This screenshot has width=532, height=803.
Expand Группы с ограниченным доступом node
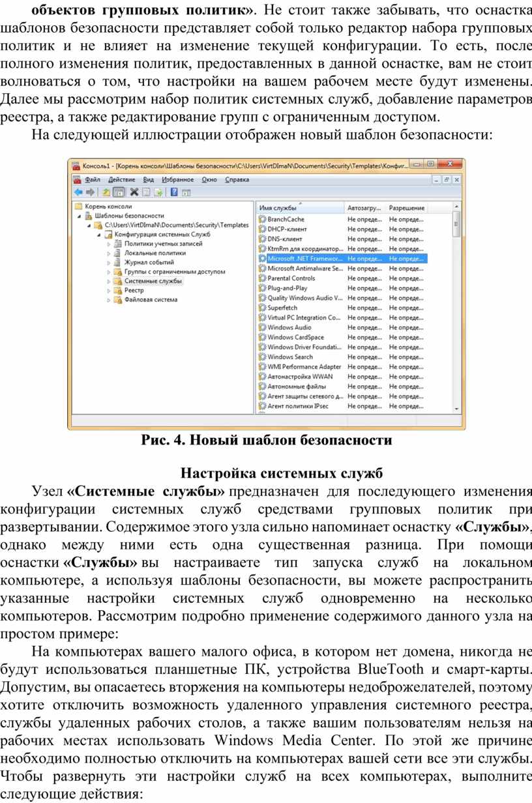pyautogui.click(x=109, y=272)
